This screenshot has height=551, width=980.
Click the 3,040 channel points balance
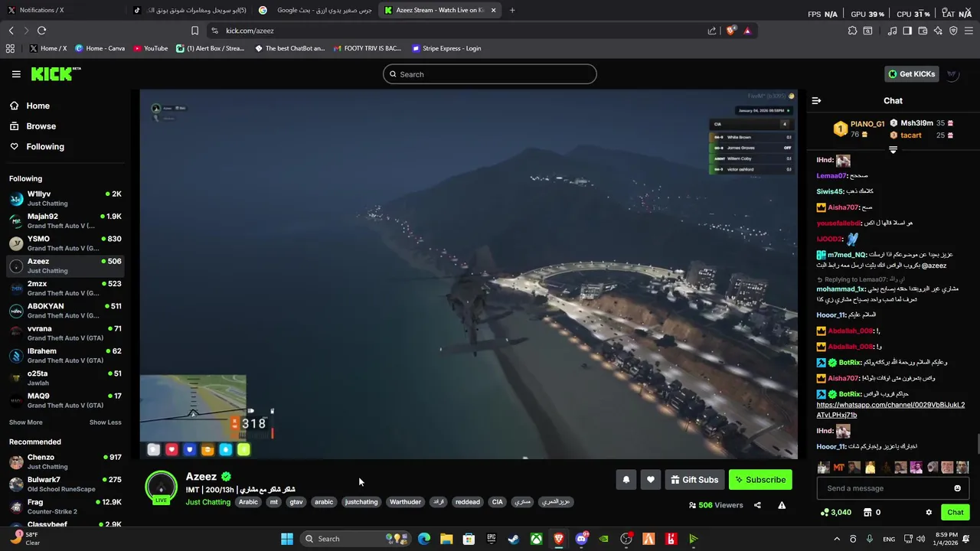pyautogui.click(x=835, y=513)
